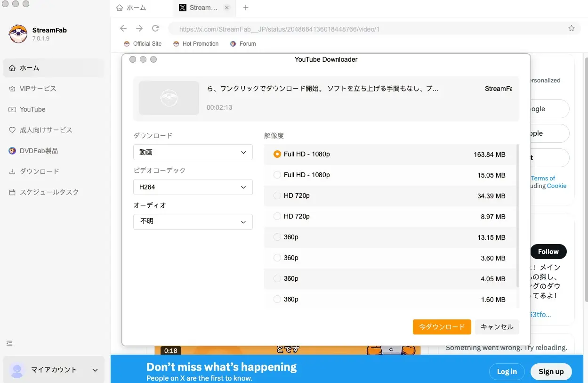
Task: Go to ホーム in the sidebar
Action: pyautogui.click(x=53, y=68)
